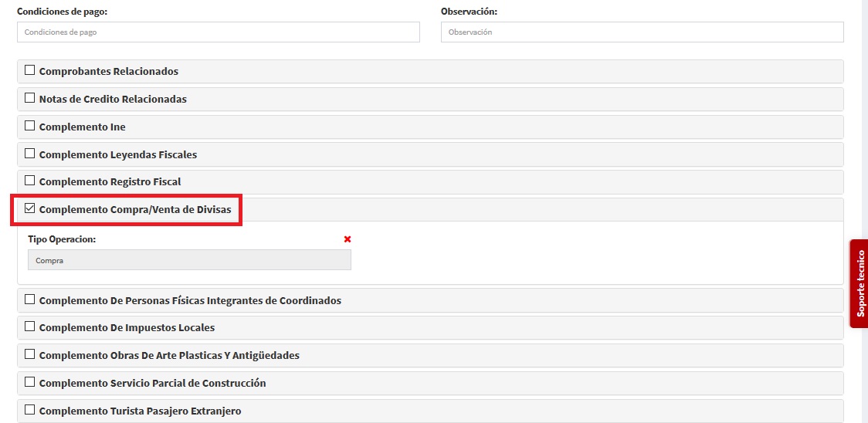Click the Condiciones de pago input field
This screenshot has height=423, width=868.
point(218,32)
